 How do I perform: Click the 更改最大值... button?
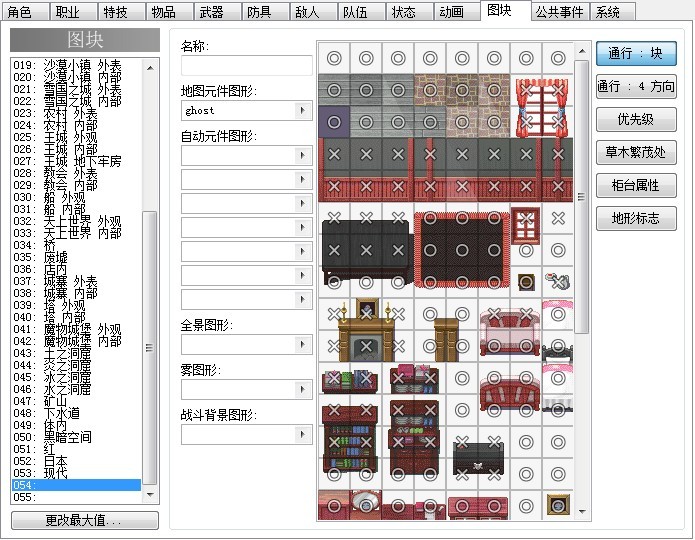point(85,520)
